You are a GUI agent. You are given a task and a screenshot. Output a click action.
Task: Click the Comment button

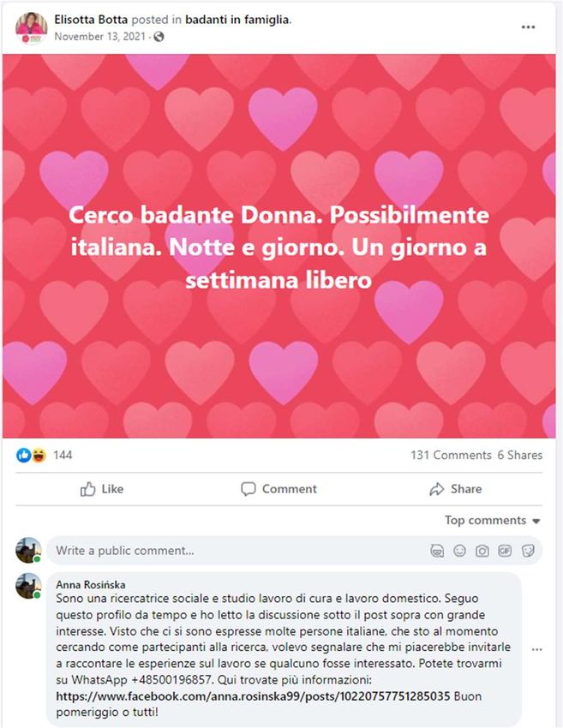coord(279,489)
